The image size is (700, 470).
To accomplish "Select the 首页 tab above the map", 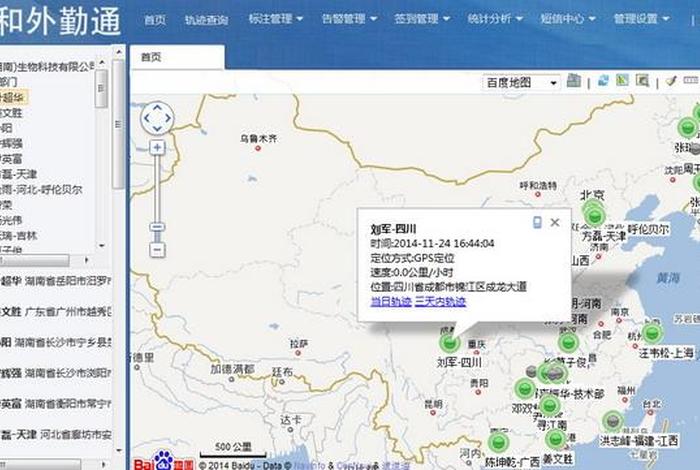I will (177, 57).
